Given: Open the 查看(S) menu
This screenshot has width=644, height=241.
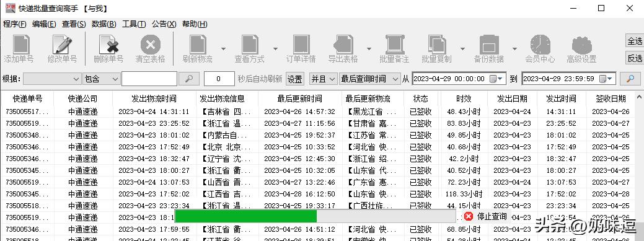Looking at the screenshot, I should coord(74,24).
